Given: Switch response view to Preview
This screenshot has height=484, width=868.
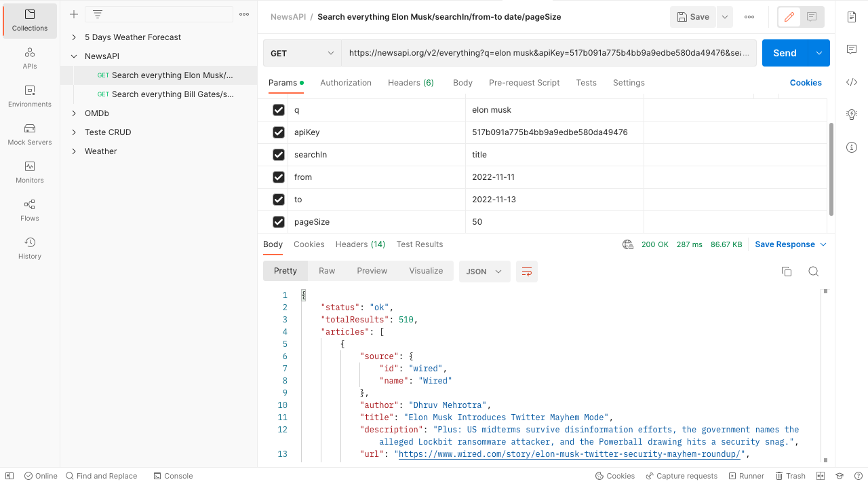Looking at the screenshot, I should coord(372,271).
